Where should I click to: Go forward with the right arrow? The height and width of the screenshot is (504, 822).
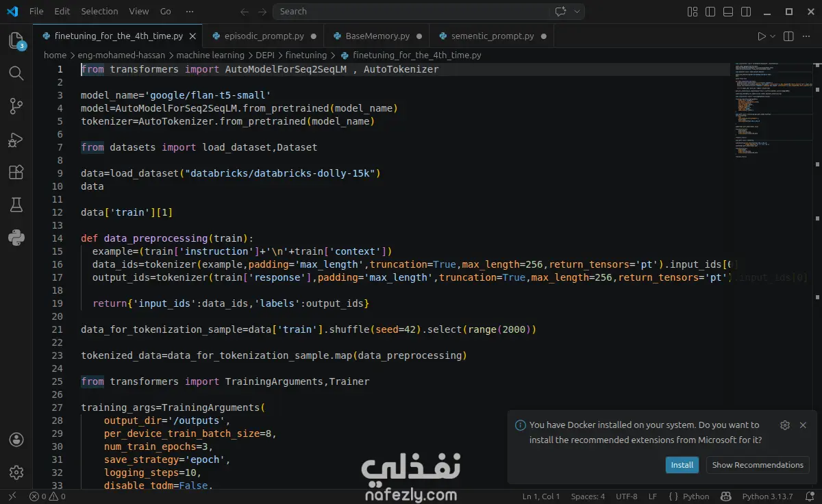click(262, 12)
